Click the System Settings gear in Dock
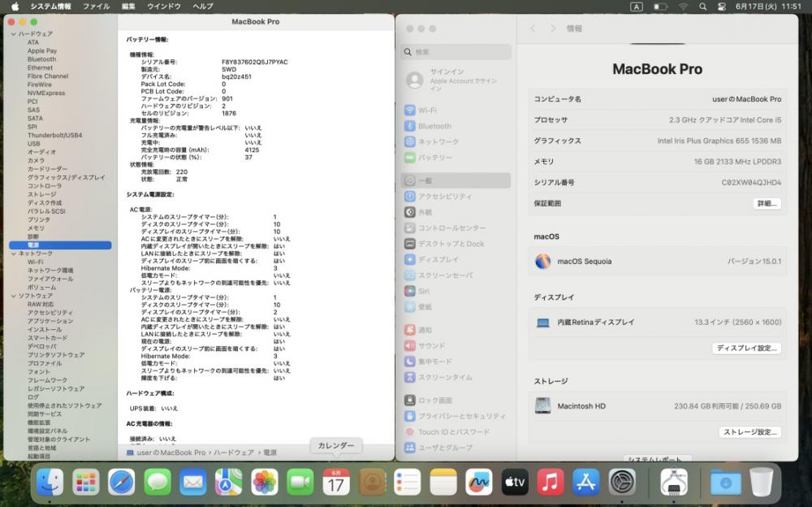This screenshot has height=507, width=812. tap(622, 482)
